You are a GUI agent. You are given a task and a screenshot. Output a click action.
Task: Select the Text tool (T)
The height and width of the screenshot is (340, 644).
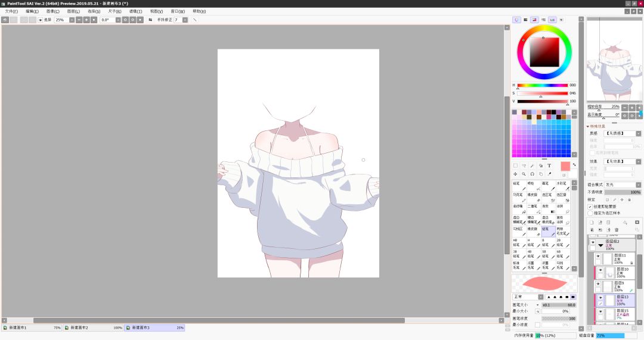point(549,166)
